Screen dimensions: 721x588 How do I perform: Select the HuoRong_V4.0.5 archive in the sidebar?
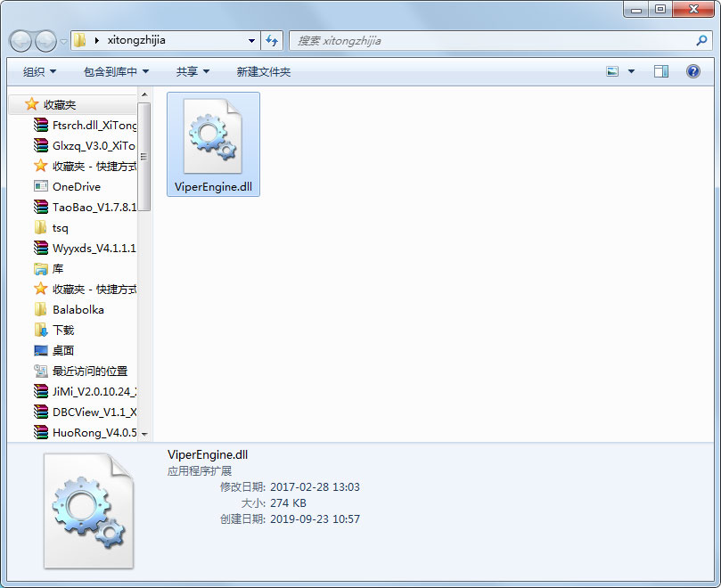[x=85, y=432]
